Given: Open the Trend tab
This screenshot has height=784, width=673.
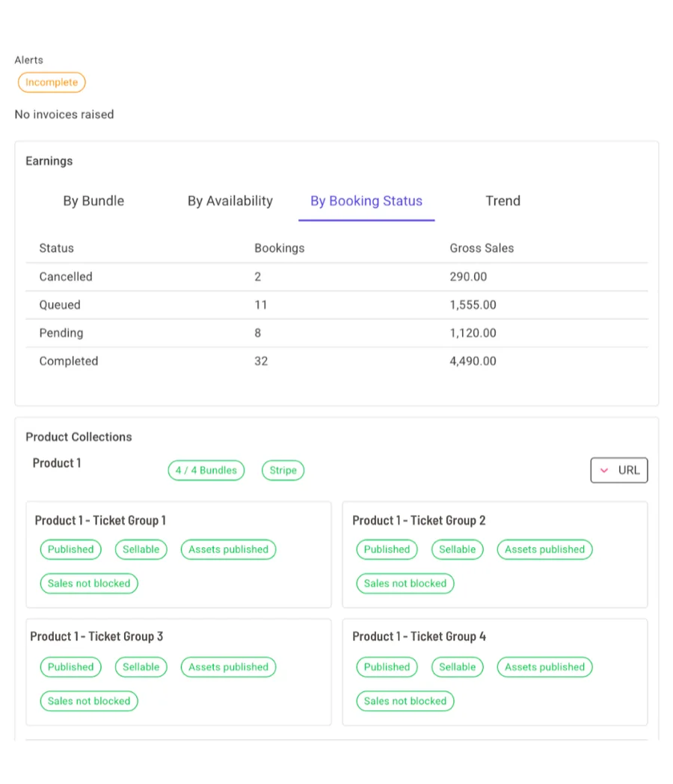Looking at the screenshot, I should 503,201.
